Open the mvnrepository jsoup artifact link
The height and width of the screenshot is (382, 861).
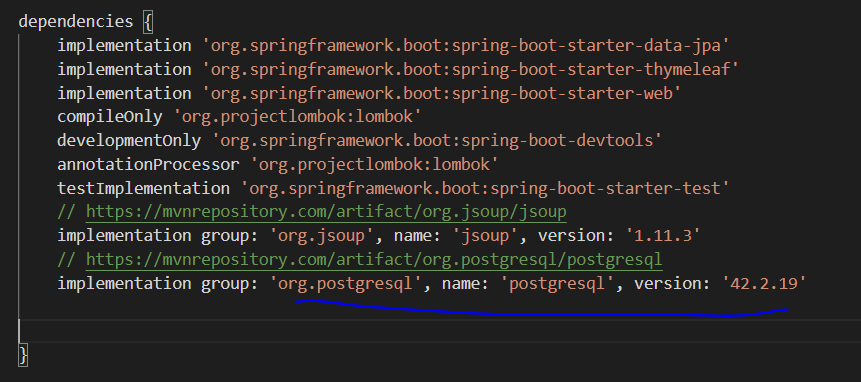click(x=326, y=212)
